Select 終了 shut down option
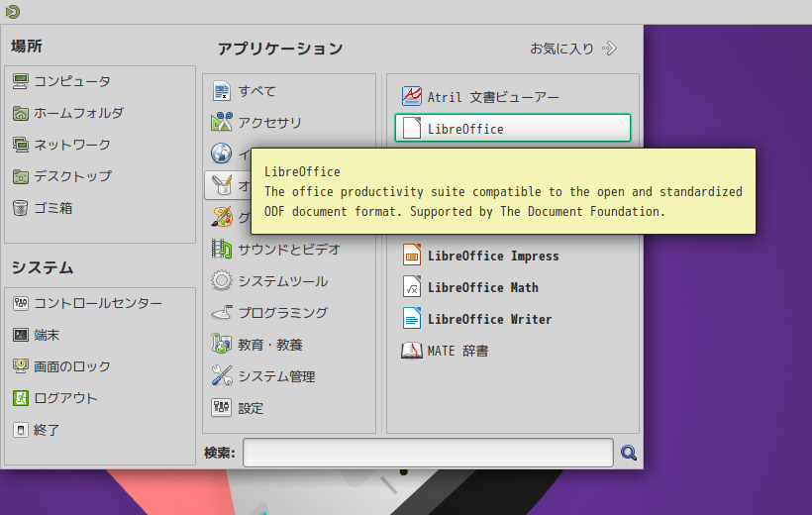This screenshot has width=812, height=515. pyautogui.click(x=37, y=430)
